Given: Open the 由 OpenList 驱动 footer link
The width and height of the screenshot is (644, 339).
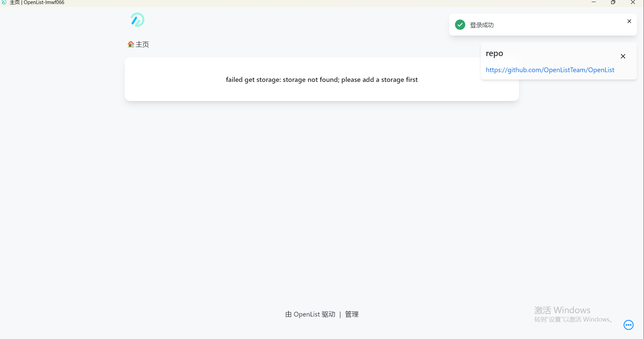Looking at the screenshot, I should (310, 314).
